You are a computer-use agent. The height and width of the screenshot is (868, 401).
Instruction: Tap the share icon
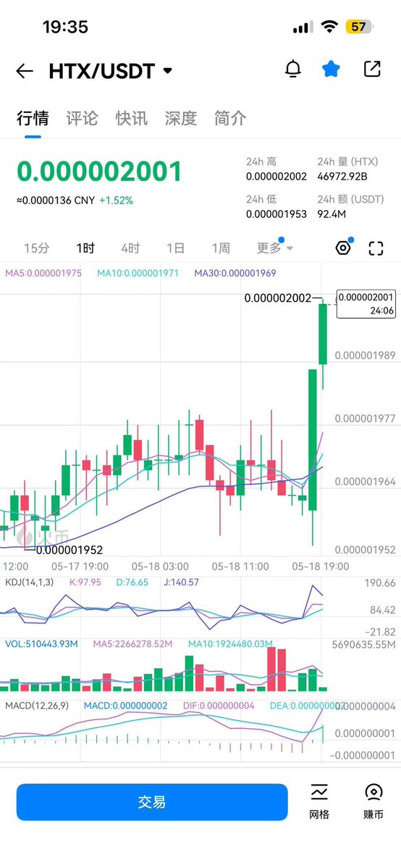(372, 69)
